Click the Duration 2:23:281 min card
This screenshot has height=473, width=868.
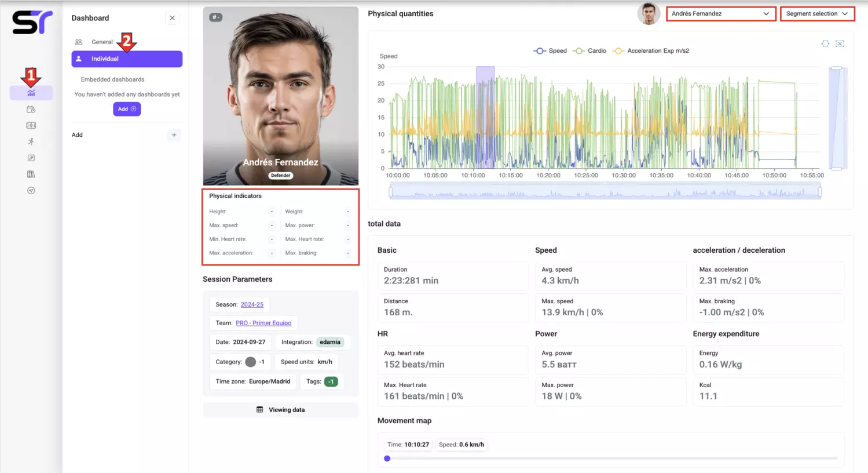point(453,276)
